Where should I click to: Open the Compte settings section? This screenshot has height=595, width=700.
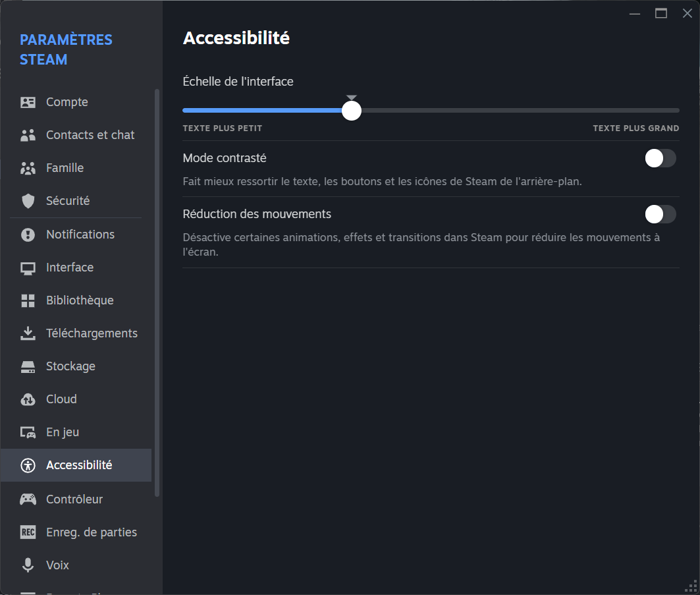[76, 102]
